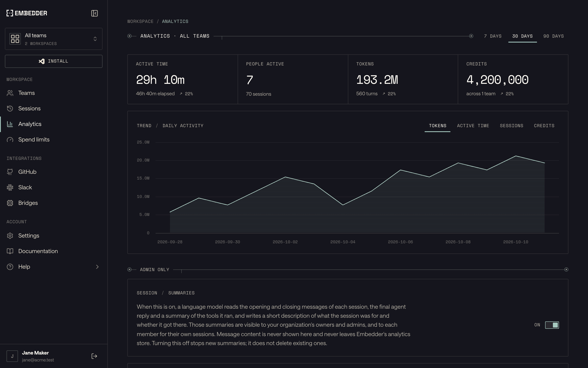This screenshot has height=368, width=588.
Task: Click the jane@acme.test email text
Action: [38, 360]
